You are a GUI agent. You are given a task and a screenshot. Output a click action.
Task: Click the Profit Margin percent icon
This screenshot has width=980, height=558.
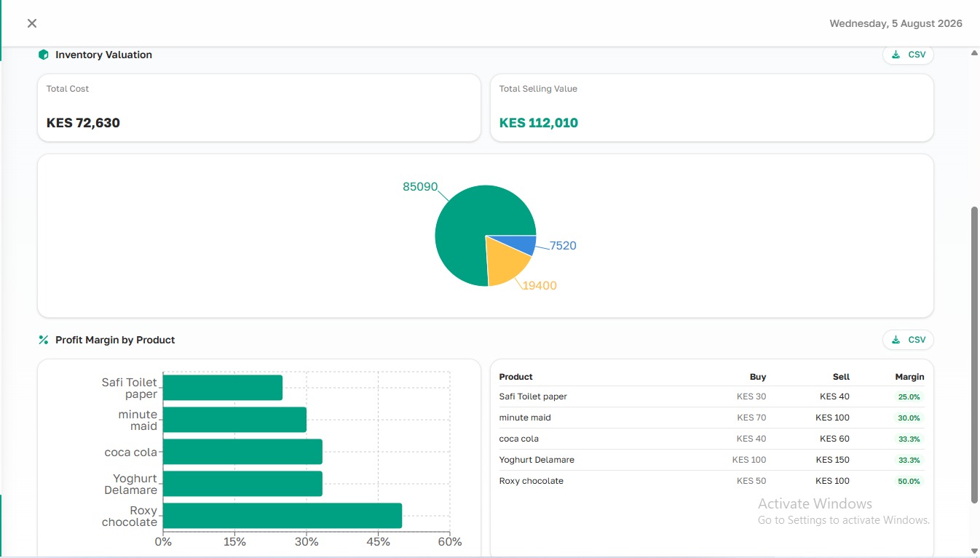pyautogui.click(x=43, y=340)
